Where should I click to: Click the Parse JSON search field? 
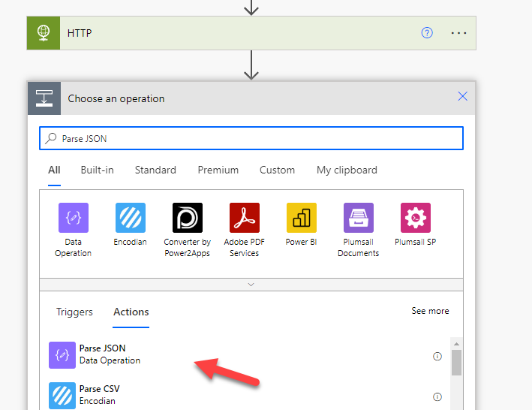coord(255,138)
